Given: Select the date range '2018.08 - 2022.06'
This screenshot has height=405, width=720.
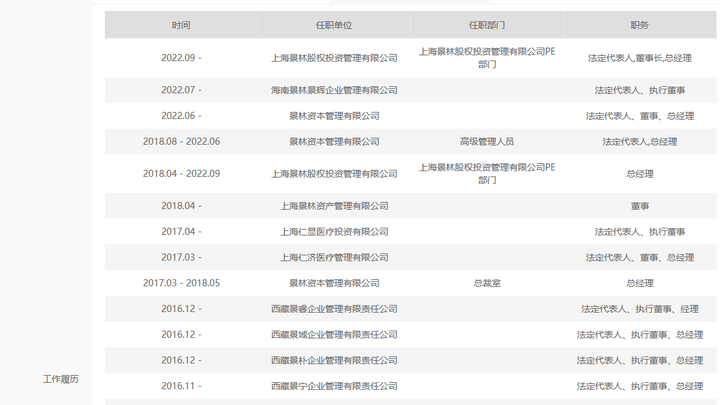Looking at the screenshot, I should pos(181,141).
